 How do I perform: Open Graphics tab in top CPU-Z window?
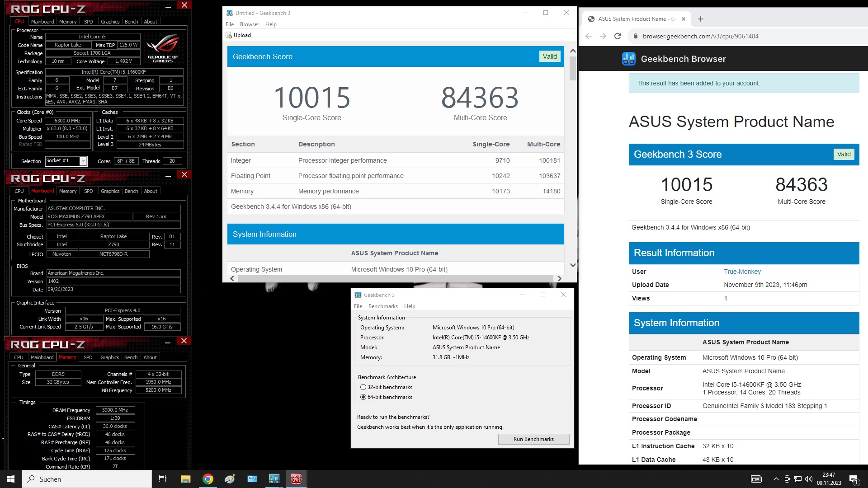(x=110, y=22)
